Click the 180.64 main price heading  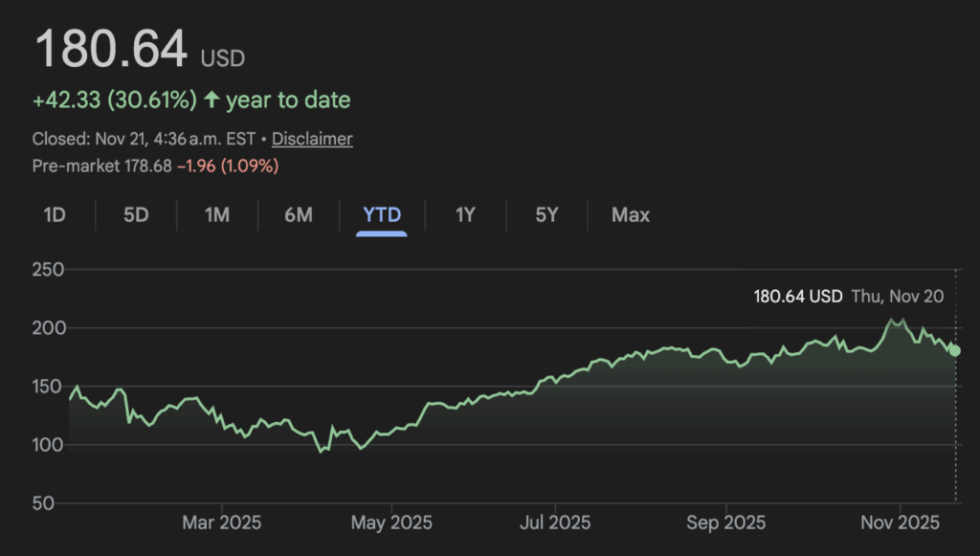click(x=111, y=50)
